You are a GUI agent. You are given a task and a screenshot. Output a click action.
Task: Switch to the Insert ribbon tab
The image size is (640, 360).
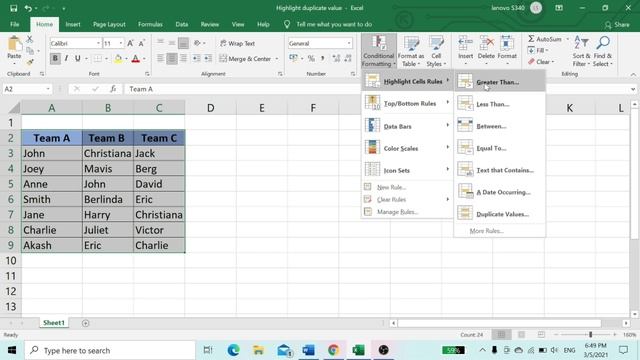(x=73, y=24)
